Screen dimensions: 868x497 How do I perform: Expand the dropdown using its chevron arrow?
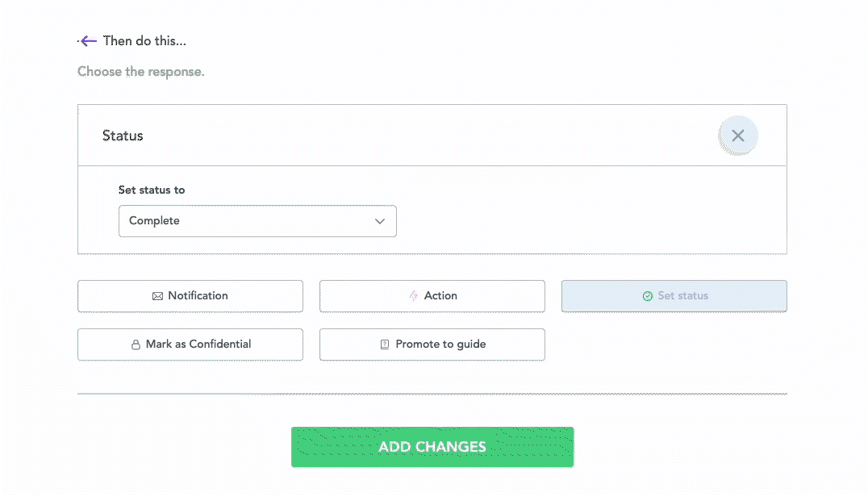tap(380, 221)
